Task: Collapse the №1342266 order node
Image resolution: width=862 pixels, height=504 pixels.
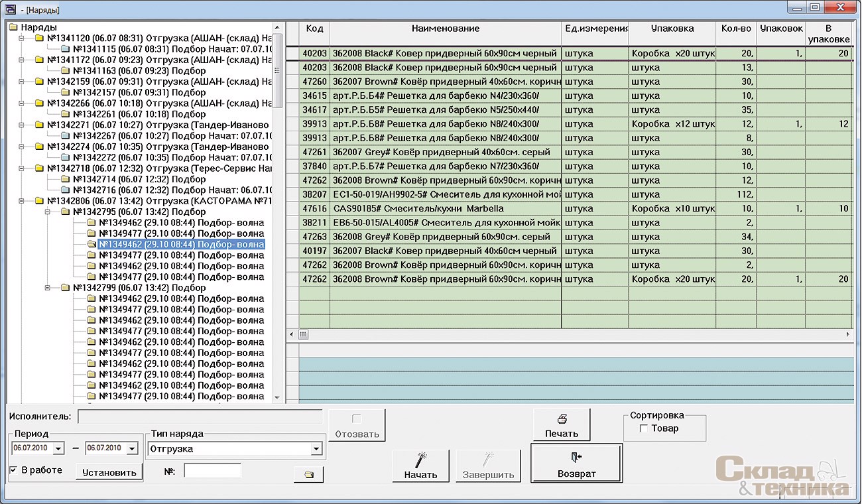Action: (22, 103)
